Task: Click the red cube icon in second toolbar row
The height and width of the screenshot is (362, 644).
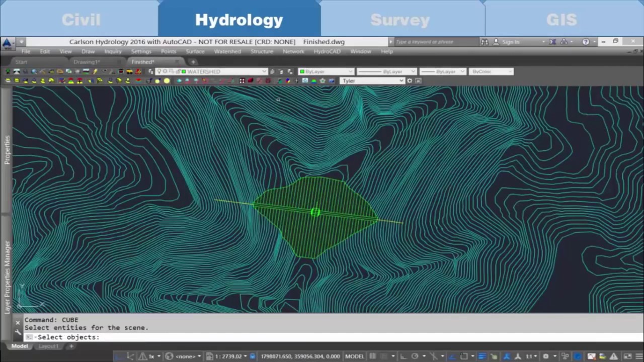Action: tap(251, 80)
